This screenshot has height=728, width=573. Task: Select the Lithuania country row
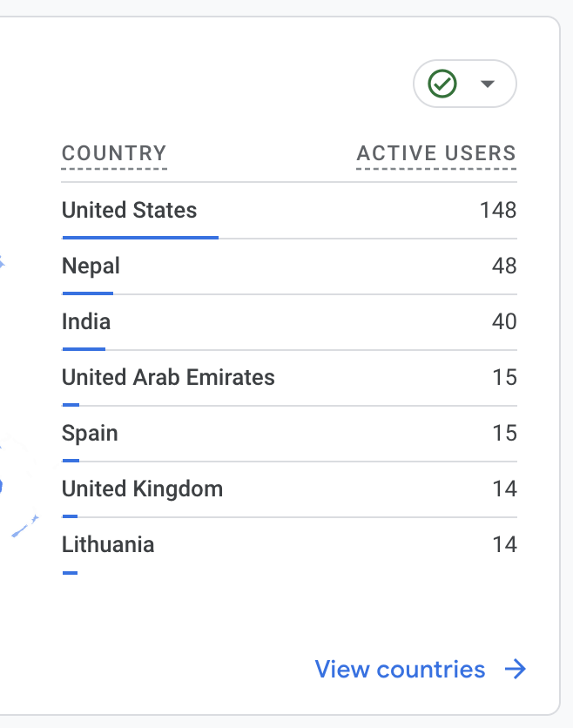108,544
